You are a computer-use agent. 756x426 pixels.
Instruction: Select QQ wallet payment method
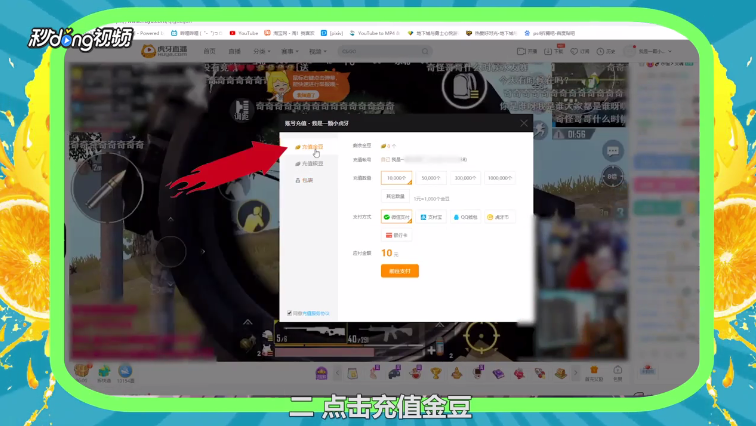pos(466,217)
